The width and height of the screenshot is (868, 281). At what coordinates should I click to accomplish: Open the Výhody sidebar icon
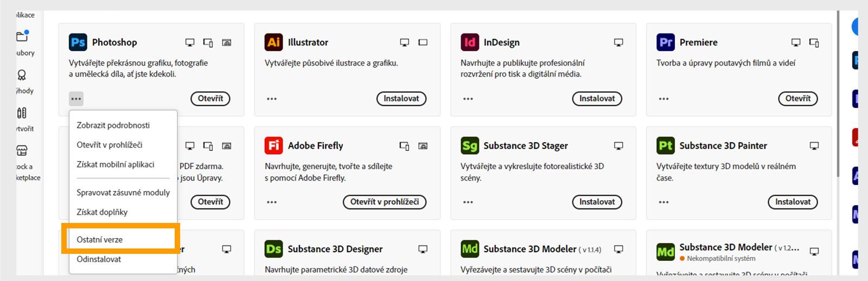tap(22, 75)
